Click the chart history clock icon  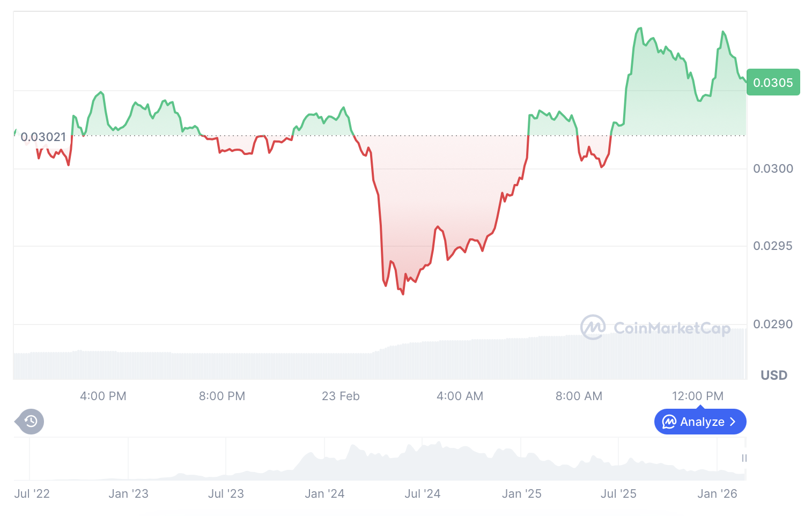tap(31, 422)
